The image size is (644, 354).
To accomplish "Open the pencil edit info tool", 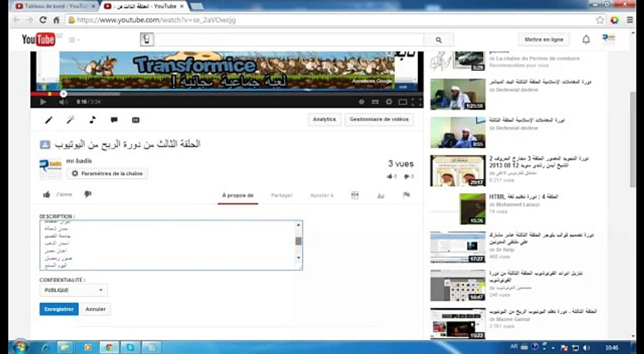I will click(x=49, y=119).
